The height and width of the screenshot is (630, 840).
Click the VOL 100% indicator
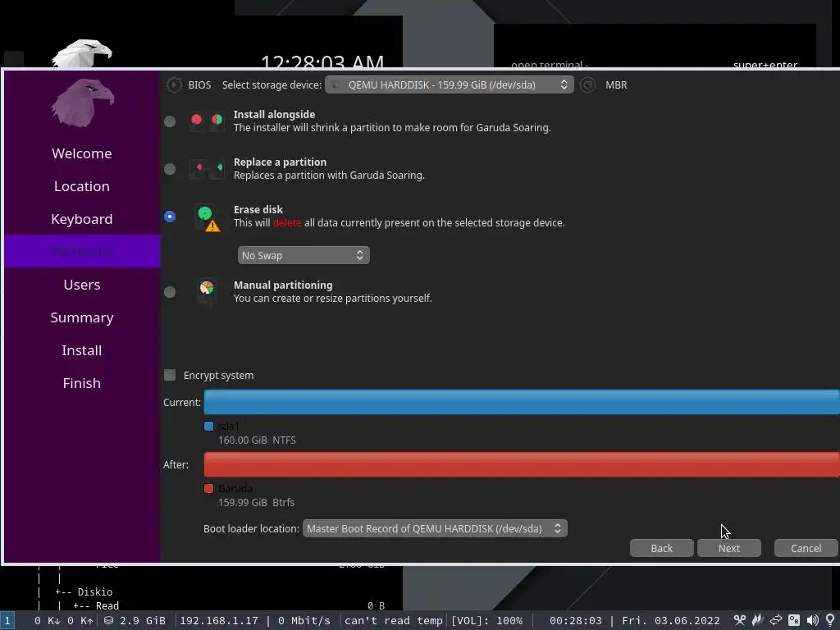[x=486, y=620]
